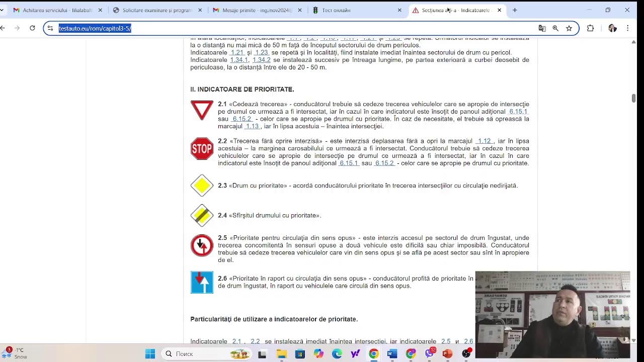Close the Achitarea serviciului tab
The image size is (644, 362).
pos(100,10)
